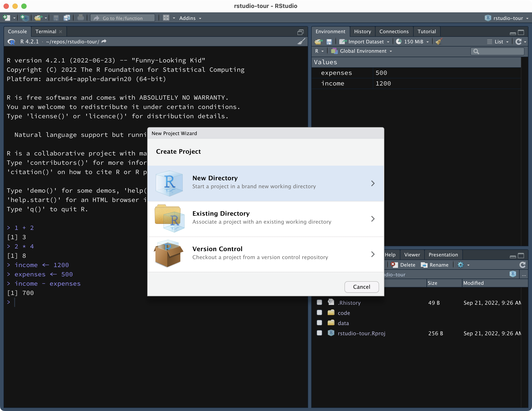This screenshot has width=532, height=411.
Task: Check the .Rhistory file checkbox
Action: click(x=319, y=302)
